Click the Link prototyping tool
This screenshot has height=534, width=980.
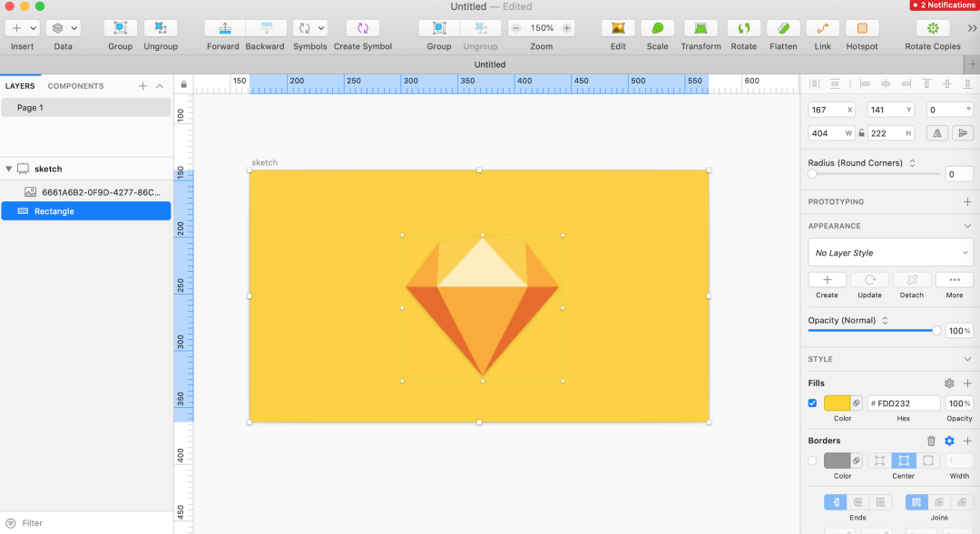822,28
